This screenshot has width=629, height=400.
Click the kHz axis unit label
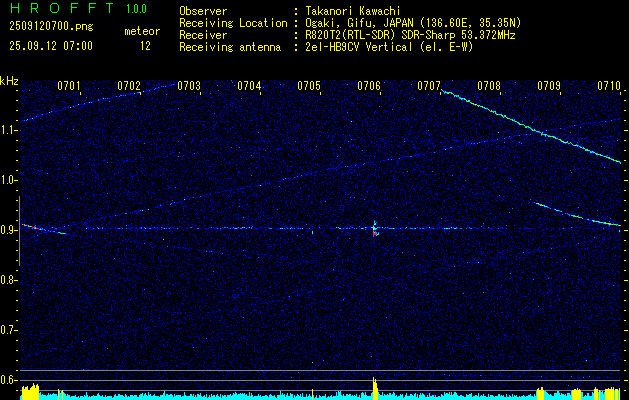tap(9, 80)
